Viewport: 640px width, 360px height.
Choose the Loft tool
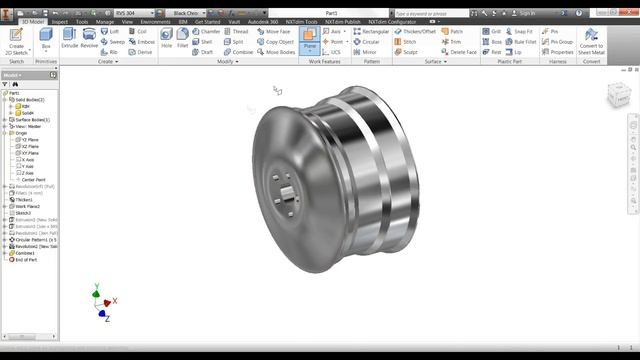pyautogui.click(x=109, y=31)
